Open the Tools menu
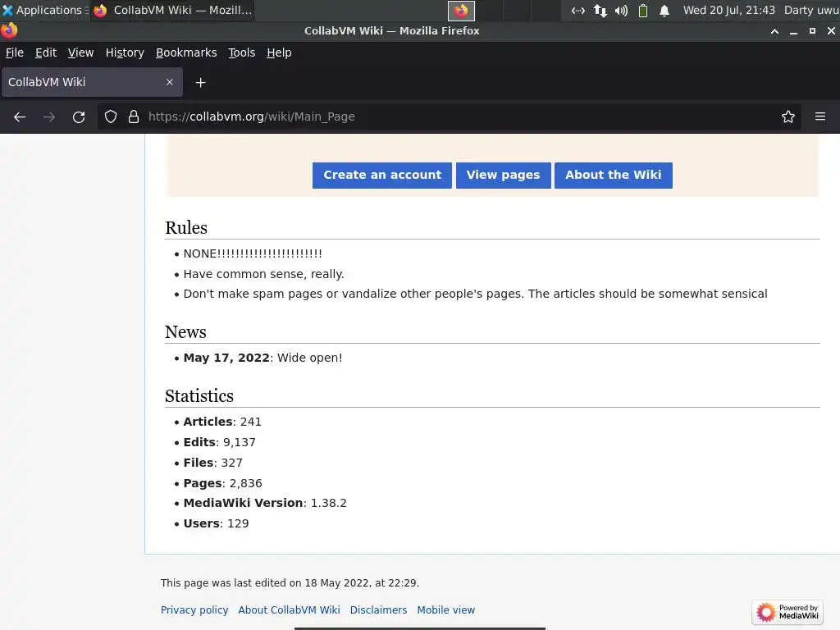840x630 pixels. pyautogui.click(x=242, y=52)
